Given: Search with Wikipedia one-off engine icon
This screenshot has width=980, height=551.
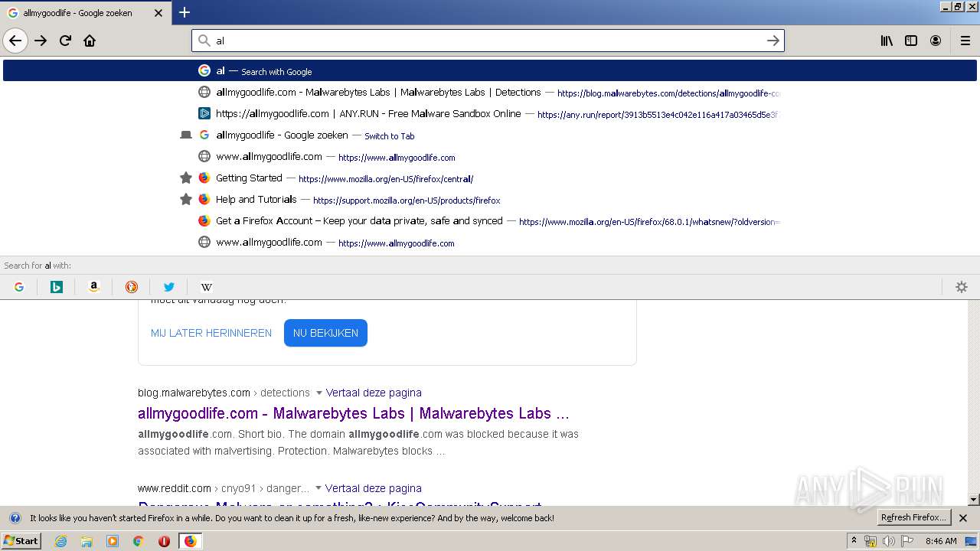Looking at the screenshot, I should (207, 287).
